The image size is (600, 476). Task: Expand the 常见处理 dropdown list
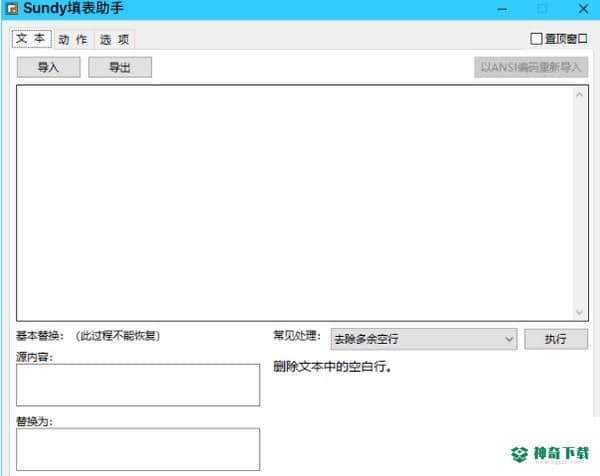pos(424,339)
